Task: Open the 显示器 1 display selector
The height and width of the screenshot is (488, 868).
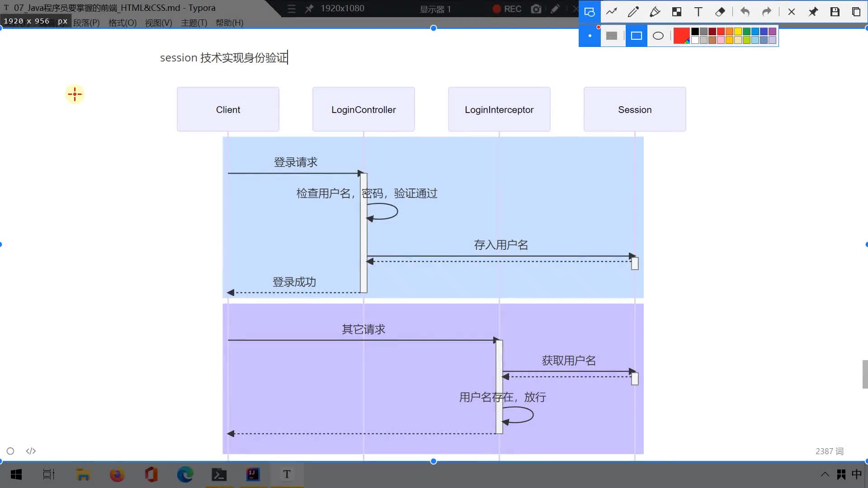Action: 435,9
